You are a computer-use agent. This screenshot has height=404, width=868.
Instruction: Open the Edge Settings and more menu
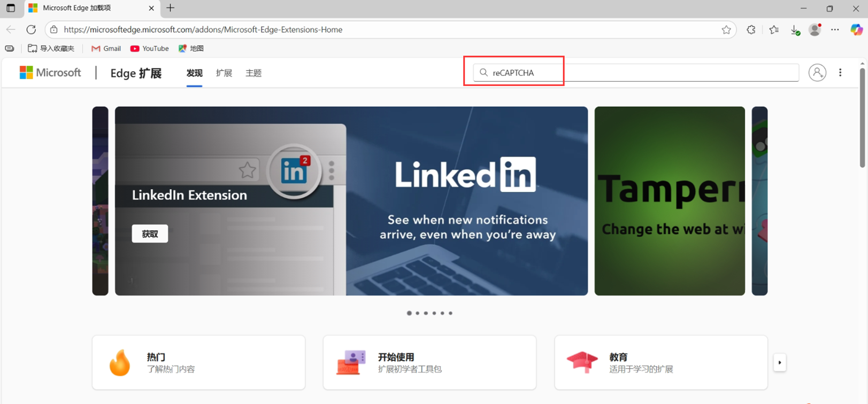(835, 30)
